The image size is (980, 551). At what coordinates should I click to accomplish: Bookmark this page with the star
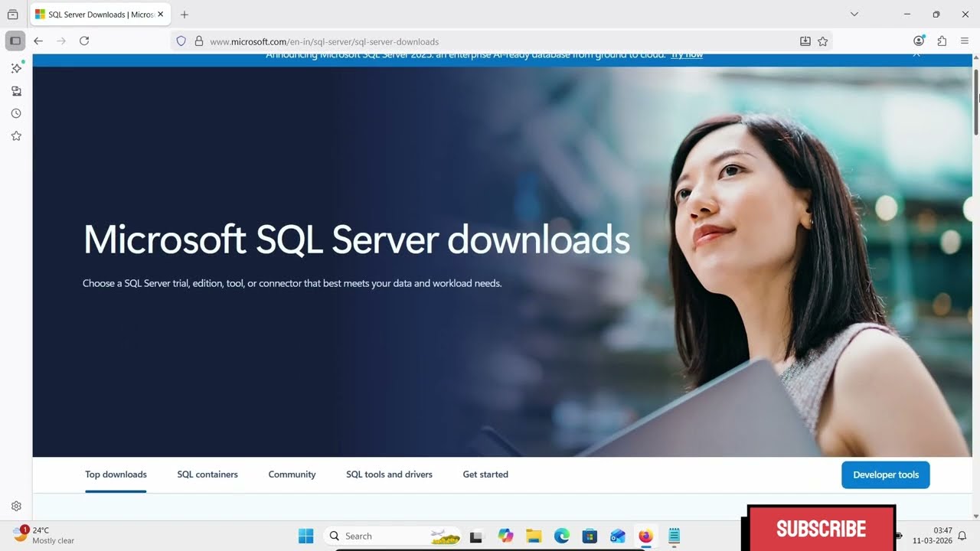point(823,41)
